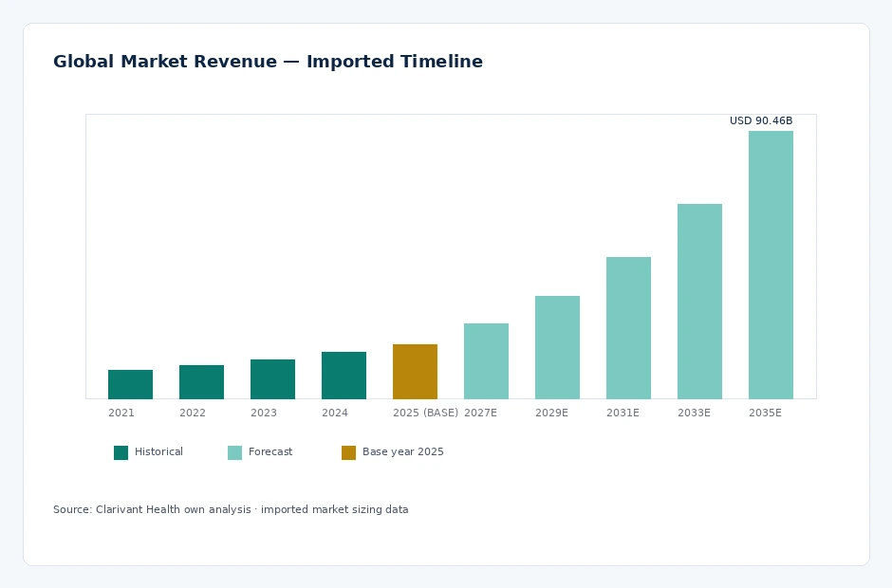Viewport: 892px width, 588px height.
Task: Select the 2021 revenue bar
Action: 130,384
